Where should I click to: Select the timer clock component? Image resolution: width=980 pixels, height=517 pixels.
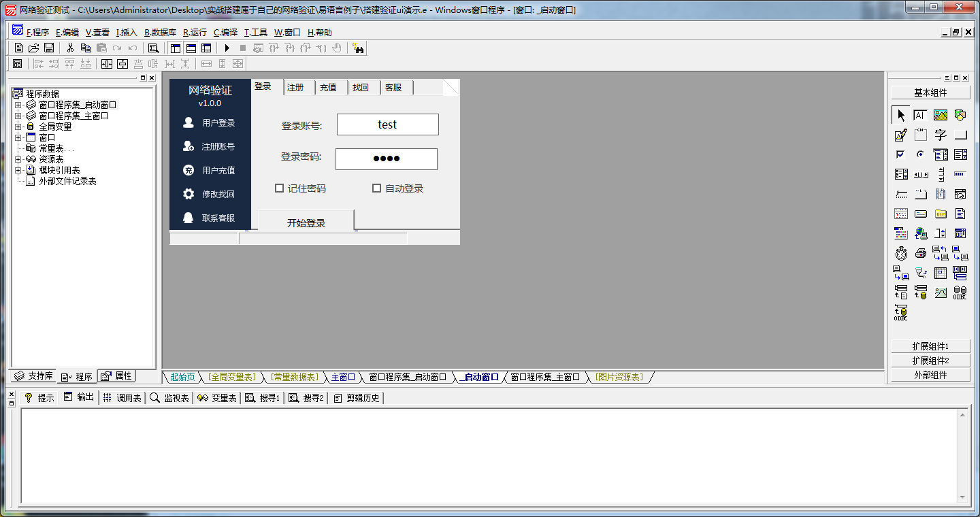pyautogui.click(x=901, y=254)
